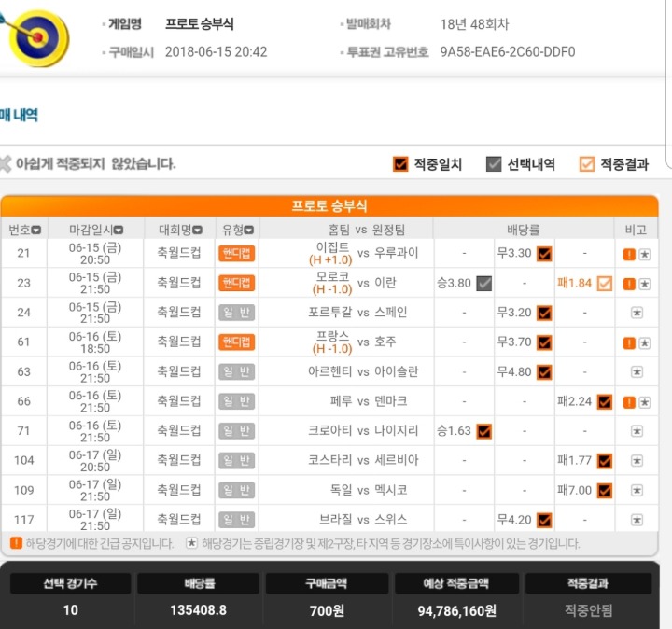The width and height of the screenshot is (672, 629).
Task: Click the 적중일치 legend checkbox
Action: pyautogui.click(x=400, y=163)
